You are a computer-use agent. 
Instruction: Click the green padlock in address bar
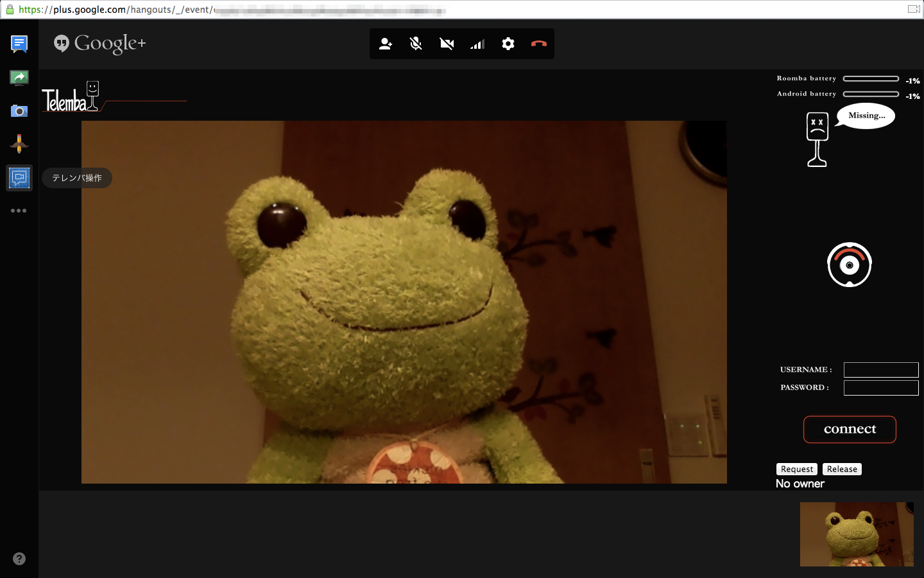click(10, 10)
